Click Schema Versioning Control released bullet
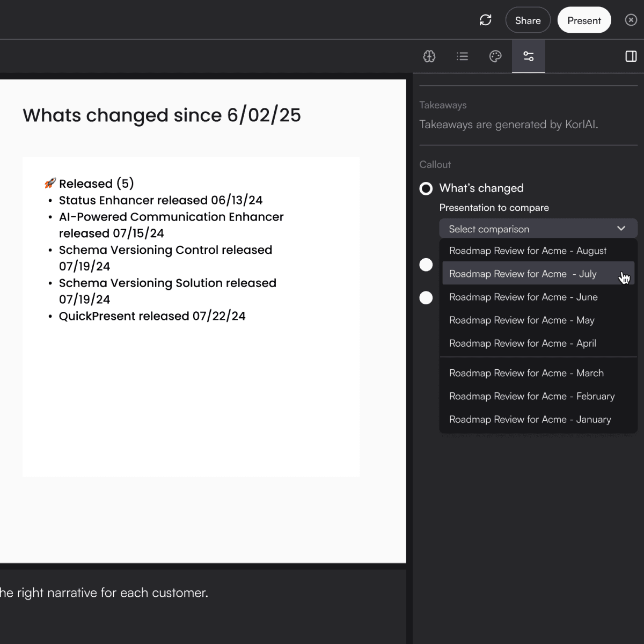This screenshot has width=644, height=644. coord(165,258)
